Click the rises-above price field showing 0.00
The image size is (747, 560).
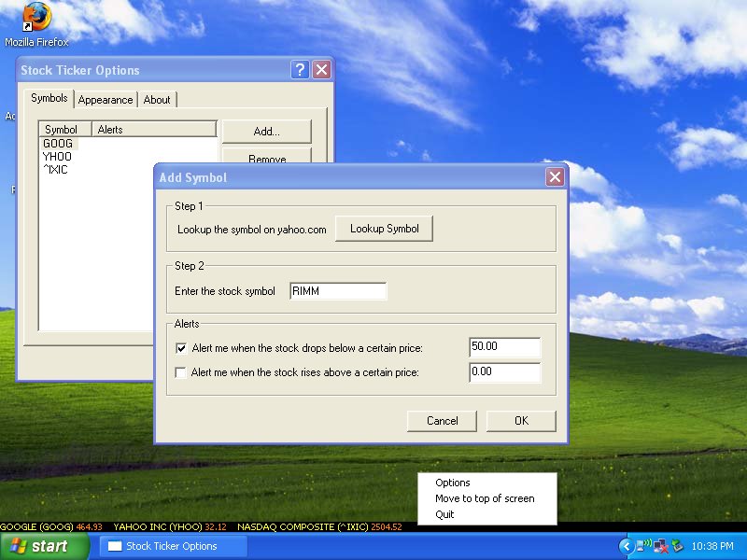click(x=505, y=371)
